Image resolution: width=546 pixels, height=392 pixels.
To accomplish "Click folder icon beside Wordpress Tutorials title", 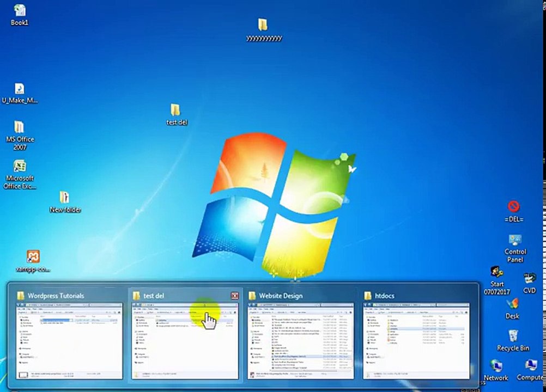I will (21, 296).
